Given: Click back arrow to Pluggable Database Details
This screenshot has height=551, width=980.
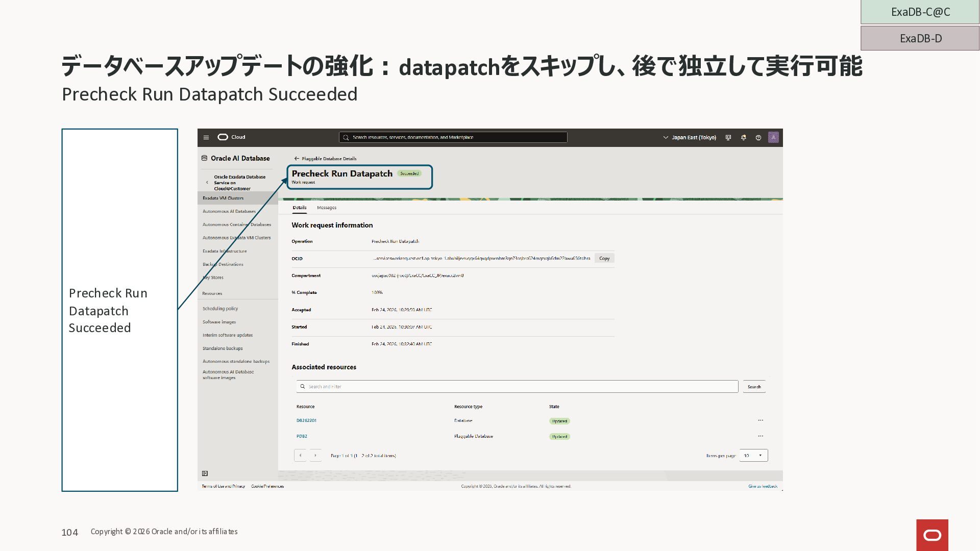Looking at the screenshot, I should [297, 159].
